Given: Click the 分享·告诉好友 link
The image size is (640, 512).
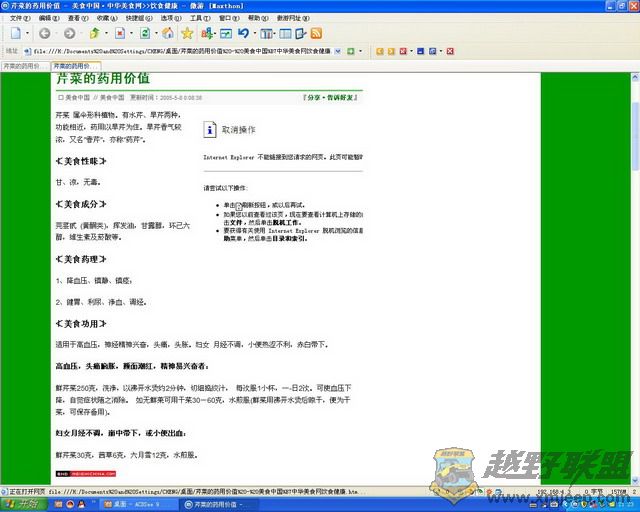Looking at the screenshot, I should coord(331,98).
